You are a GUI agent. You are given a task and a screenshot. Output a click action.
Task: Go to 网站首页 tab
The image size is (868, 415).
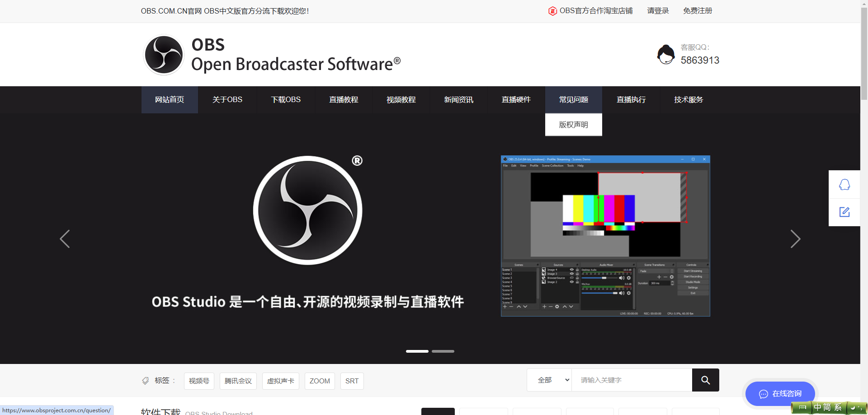170,100
